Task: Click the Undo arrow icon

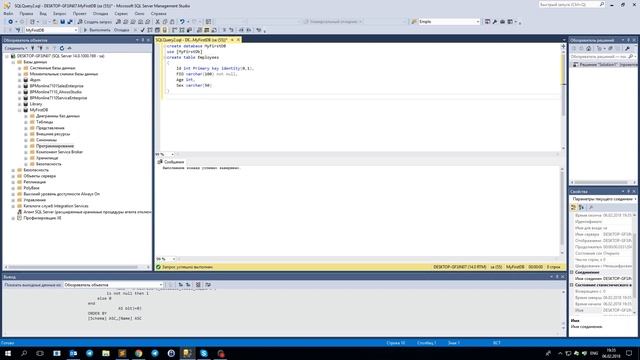Action: click(182, 22)
